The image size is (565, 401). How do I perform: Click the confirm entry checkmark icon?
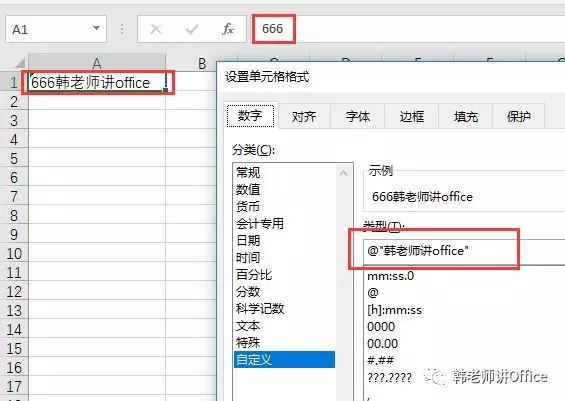tap(192, 29)
